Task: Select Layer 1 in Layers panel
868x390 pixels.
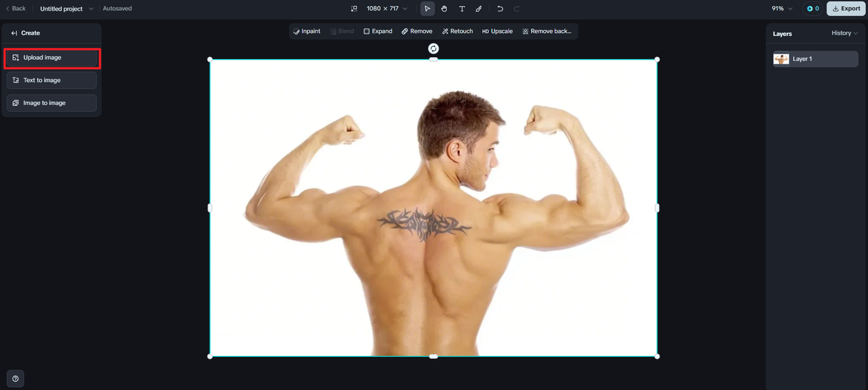Action: click(816, 59)
